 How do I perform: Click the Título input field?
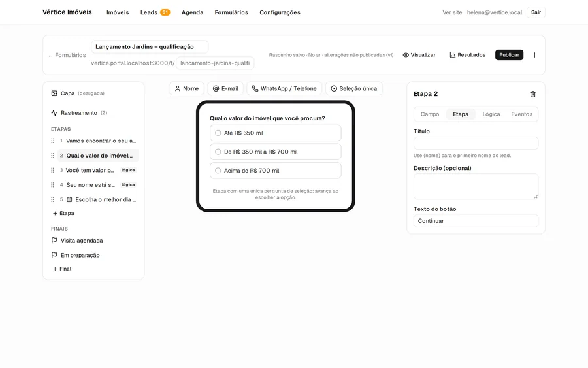pos(476,143)
